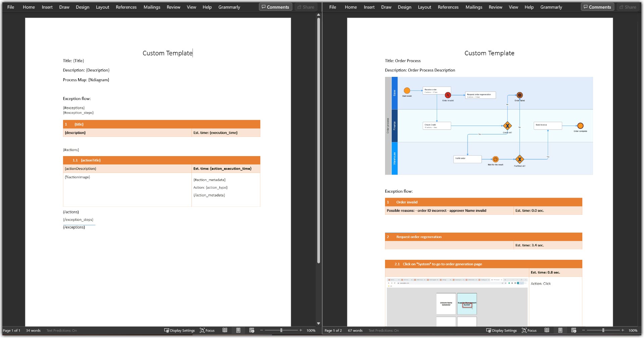The width and height of the screenshot is (644, 338).
Task: Toggle Text Predictions in right status bar
Action: (x=383, y=330)
